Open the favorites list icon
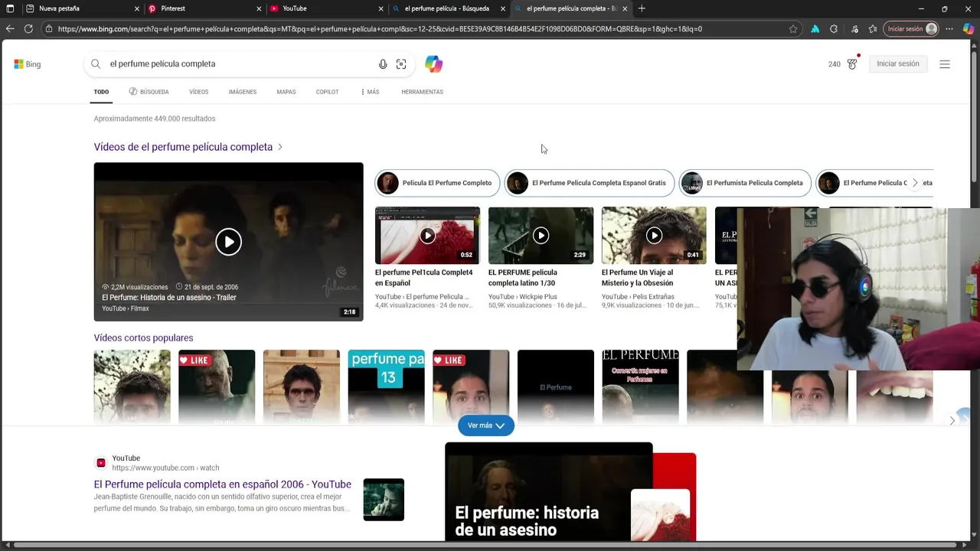980x551 pixels. coord(873,29)
